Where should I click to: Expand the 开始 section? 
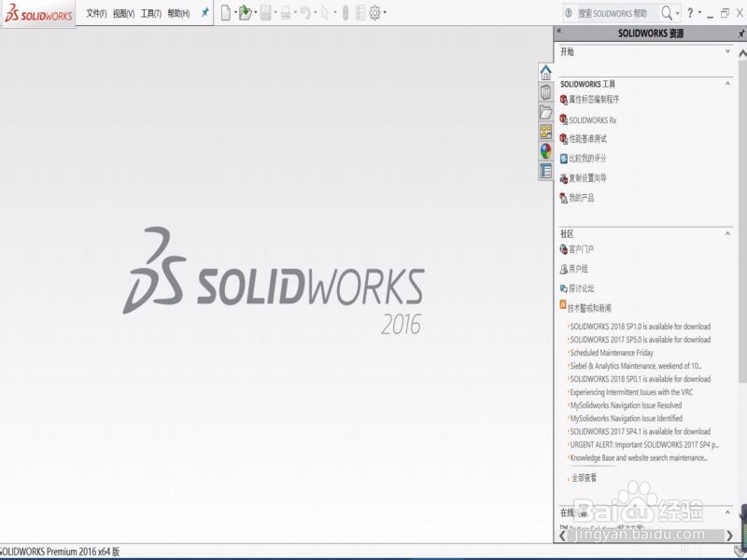pyautogui.click(x=727, y=51)
